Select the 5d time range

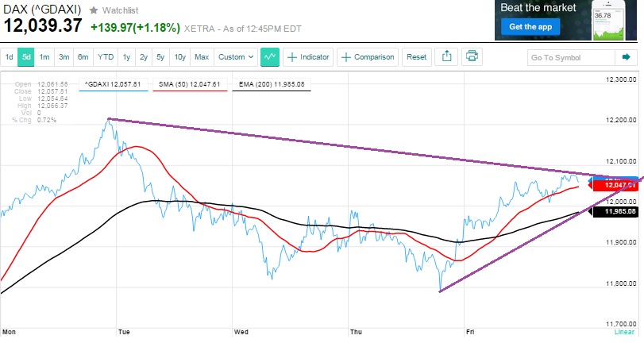(x=26, y=57)
